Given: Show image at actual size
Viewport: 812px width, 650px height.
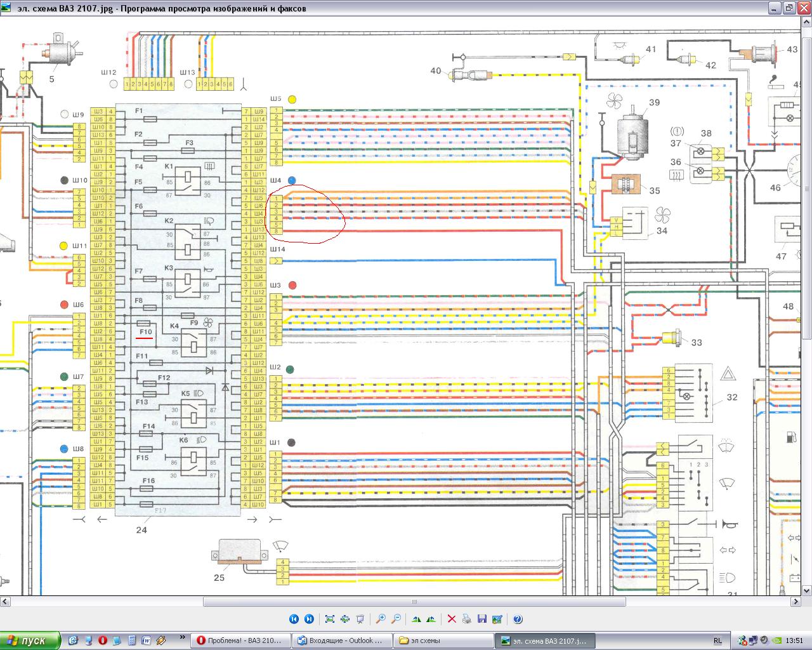Looking at the screenshot, I should 345,619.
